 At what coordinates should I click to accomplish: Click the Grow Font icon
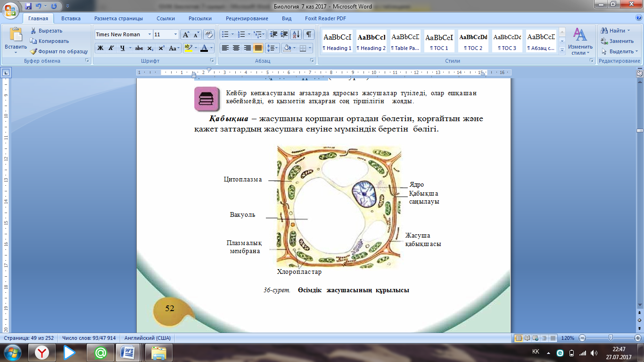point(186,34)
